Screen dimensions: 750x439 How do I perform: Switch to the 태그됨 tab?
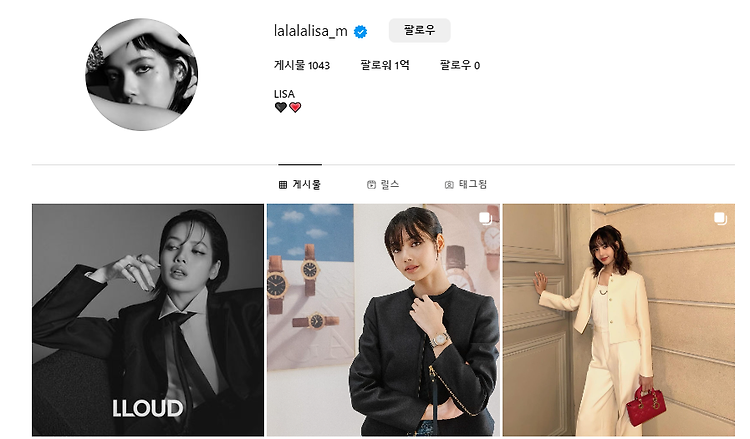[465, 184]
